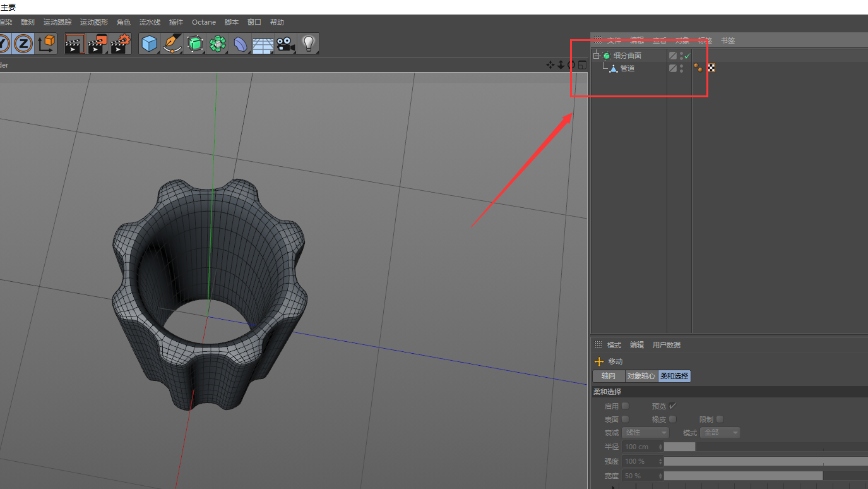Open the 运动图形 menu
Image resolution: width=868 pixels, height=489 pixels.
[x=94, y=22]
